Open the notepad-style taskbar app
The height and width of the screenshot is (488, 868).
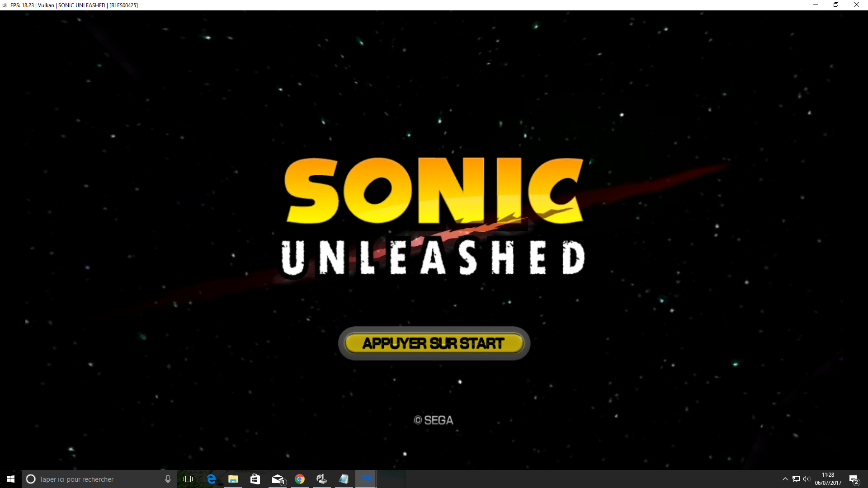pyautogui.click(x=344, y=479)
